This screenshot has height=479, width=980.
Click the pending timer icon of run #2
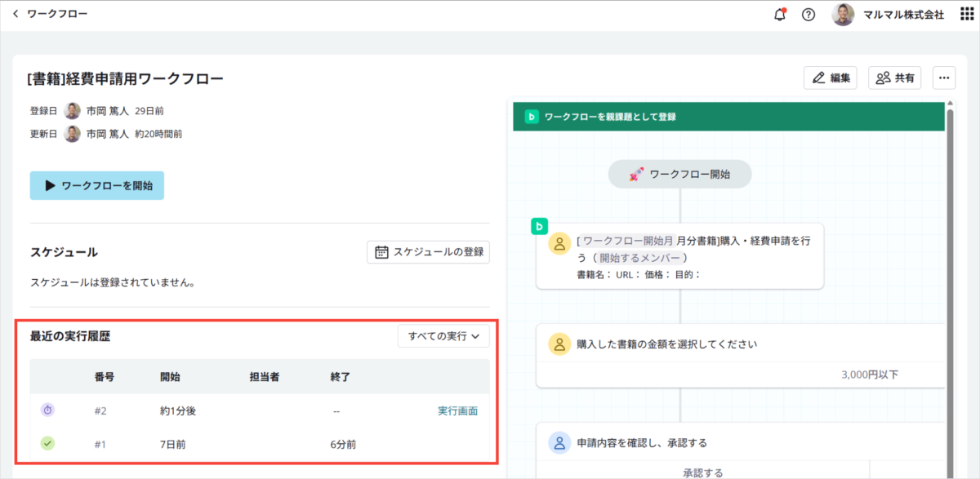tap(47, 410)
